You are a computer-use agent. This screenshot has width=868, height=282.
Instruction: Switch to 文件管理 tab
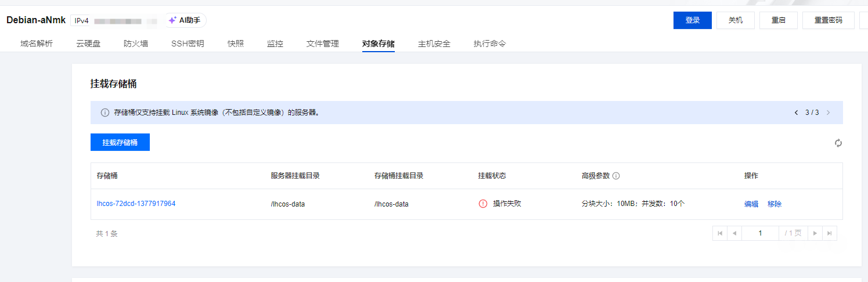323,44
